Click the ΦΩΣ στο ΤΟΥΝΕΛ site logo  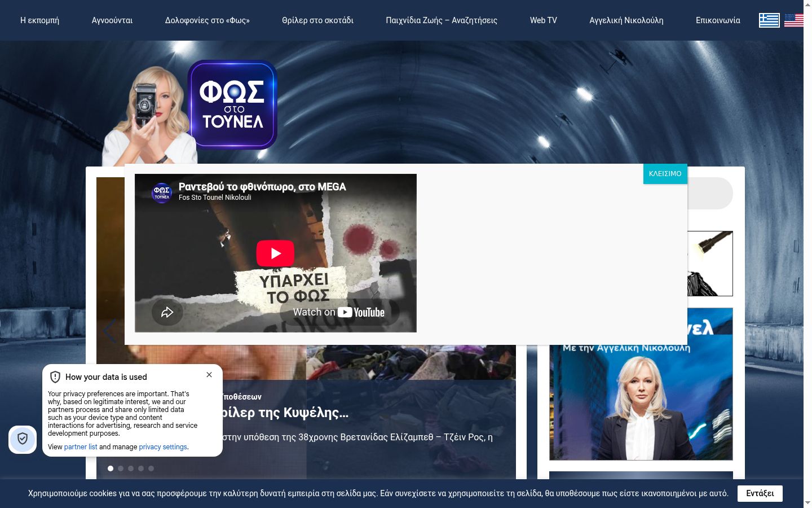pyautogui.click(x=232, y=104)
